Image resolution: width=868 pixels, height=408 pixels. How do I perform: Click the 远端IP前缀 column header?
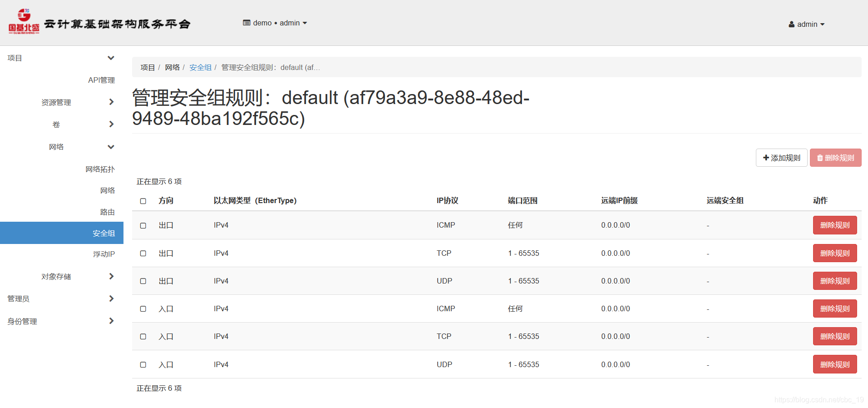619,200
